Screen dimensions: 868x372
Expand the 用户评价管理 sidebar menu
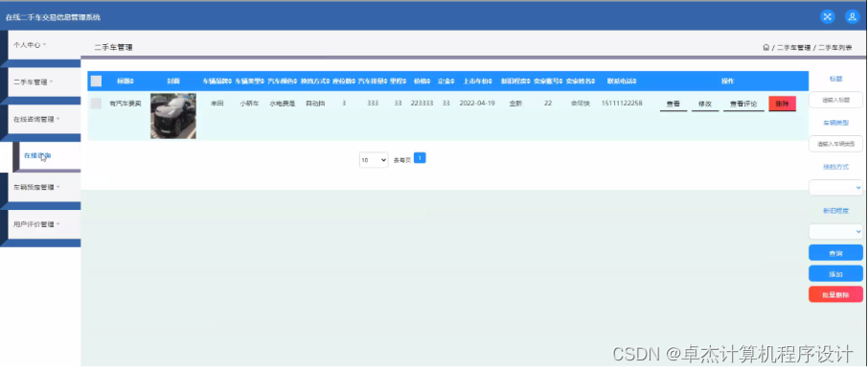(44, 224)
